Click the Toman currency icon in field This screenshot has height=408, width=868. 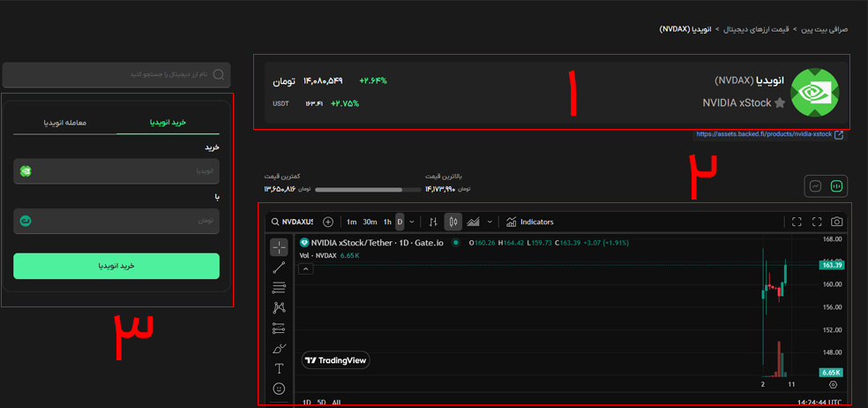(x=25, y=221)
